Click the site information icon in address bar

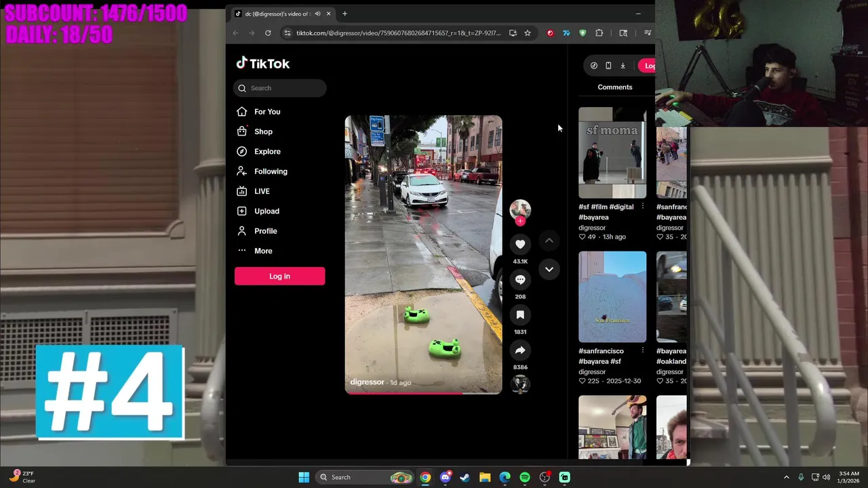tap(288, 33)
